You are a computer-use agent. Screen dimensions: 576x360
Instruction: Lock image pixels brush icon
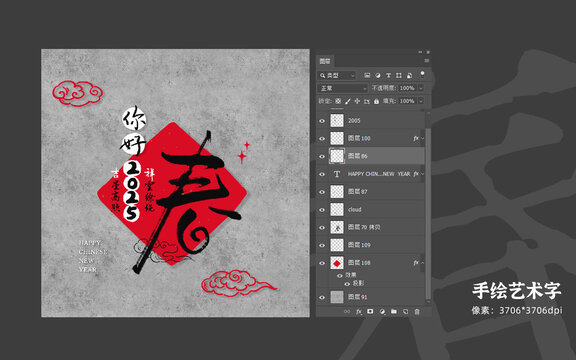(348, 101)
